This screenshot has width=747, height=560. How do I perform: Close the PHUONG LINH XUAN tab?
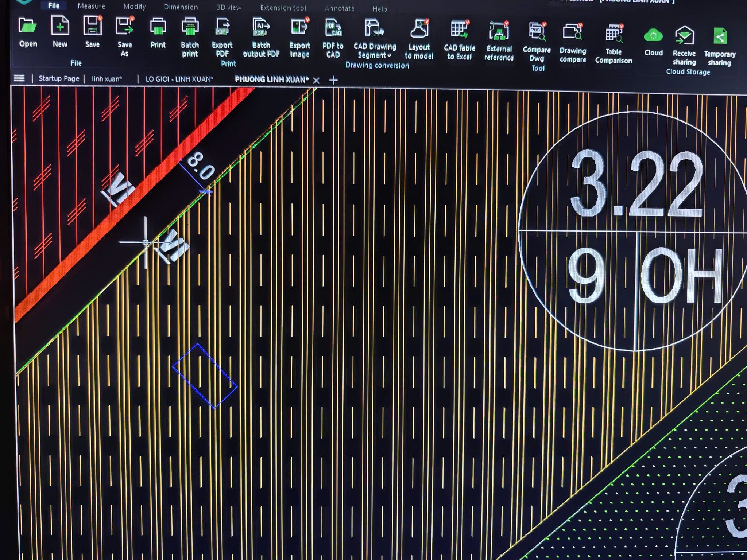pyautogui.click(x=316, y=81)
